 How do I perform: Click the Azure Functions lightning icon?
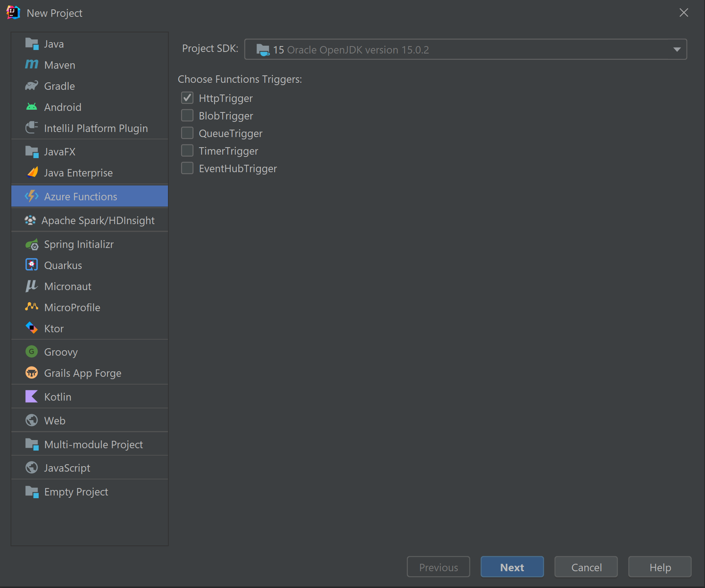pos(32,196)
